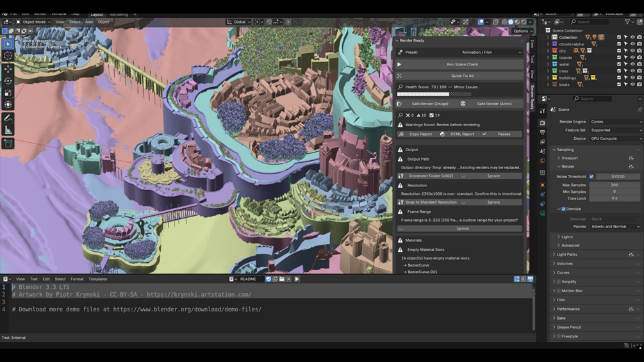Activate the Transform tool

[x=8, y=104]
